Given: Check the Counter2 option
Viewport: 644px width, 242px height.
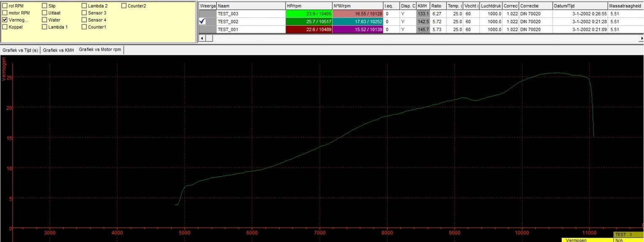Looking at the screenshot, I should click(124, 6).
